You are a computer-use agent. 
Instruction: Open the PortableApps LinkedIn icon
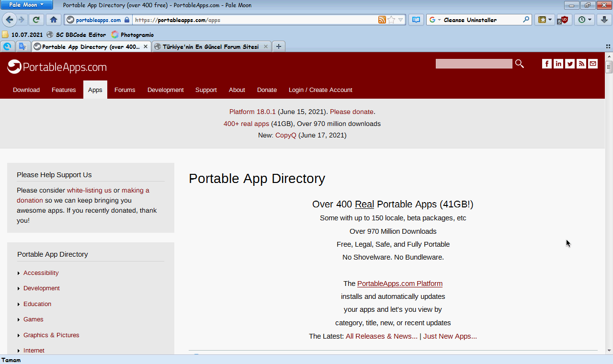tap(558, 64)
